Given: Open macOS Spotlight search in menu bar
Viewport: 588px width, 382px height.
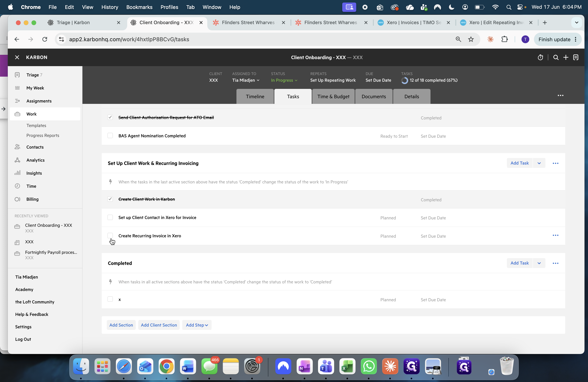Looking at the screenshot, I should 509,7.
